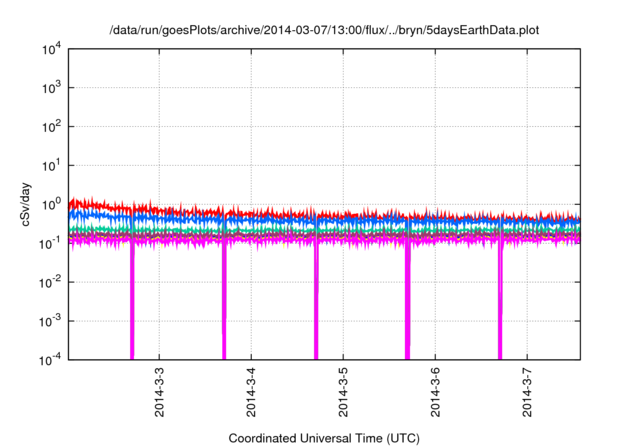Screen dimensions: 640x448
Task: Click the y-axis label 10^-2
Action: (x=50, y=282)
